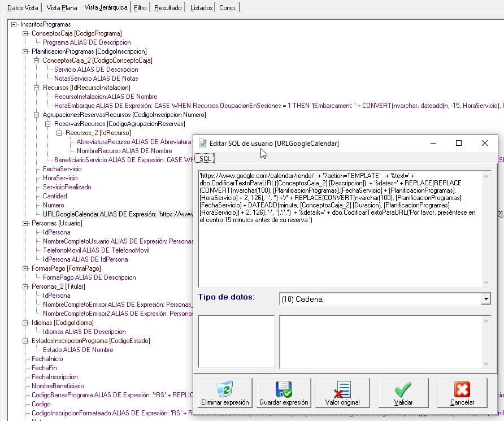504x421 pixels.
Task: Open the Filtro tab
Action: point(140,8)
